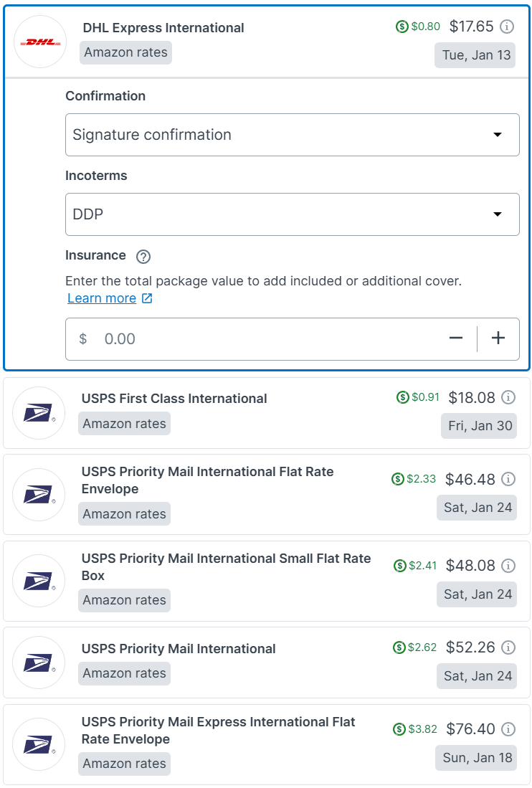Click the info icon beside the $76.40 rate
The image size is (532, 788).
click(508, 729)
